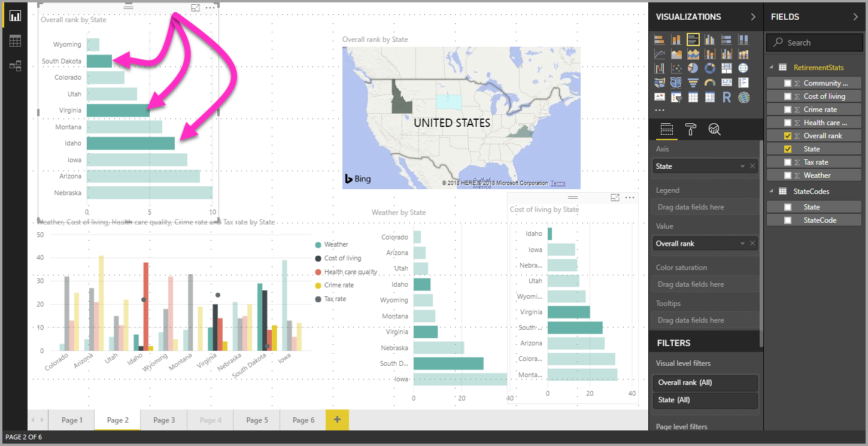Collapse the Fields pane chevron
This screenshot has width=868, height=446.
855,17
